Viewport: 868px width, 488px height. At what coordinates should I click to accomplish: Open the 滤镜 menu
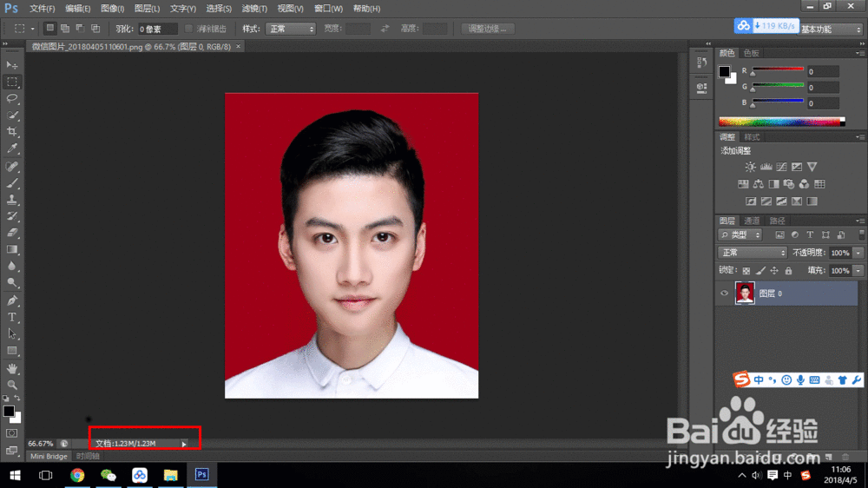[x=254, y=9]
